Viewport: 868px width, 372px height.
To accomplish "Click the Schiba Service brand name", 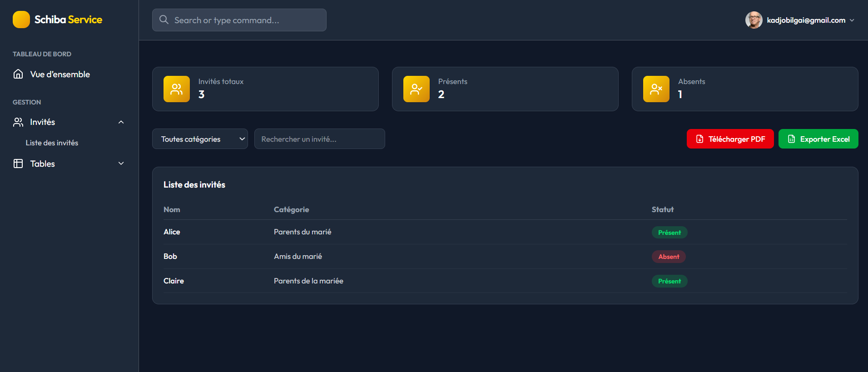I will (68, 20).
